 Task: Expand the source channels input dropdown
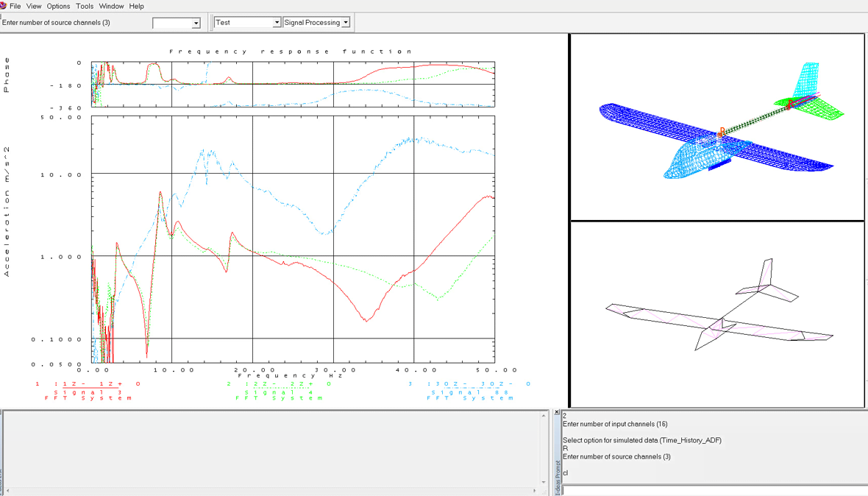(196, 24)
